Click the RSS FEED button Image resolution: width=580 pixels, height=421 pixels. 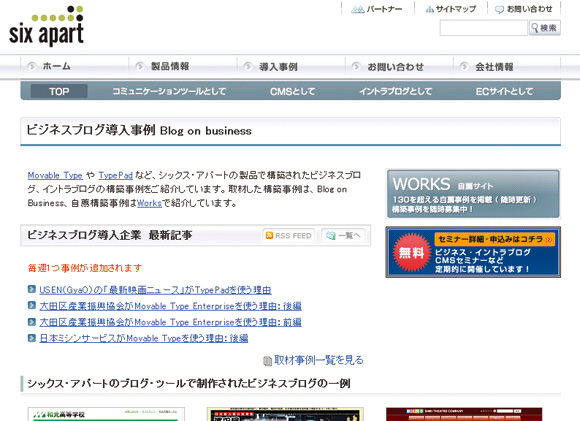click(289, 235)
